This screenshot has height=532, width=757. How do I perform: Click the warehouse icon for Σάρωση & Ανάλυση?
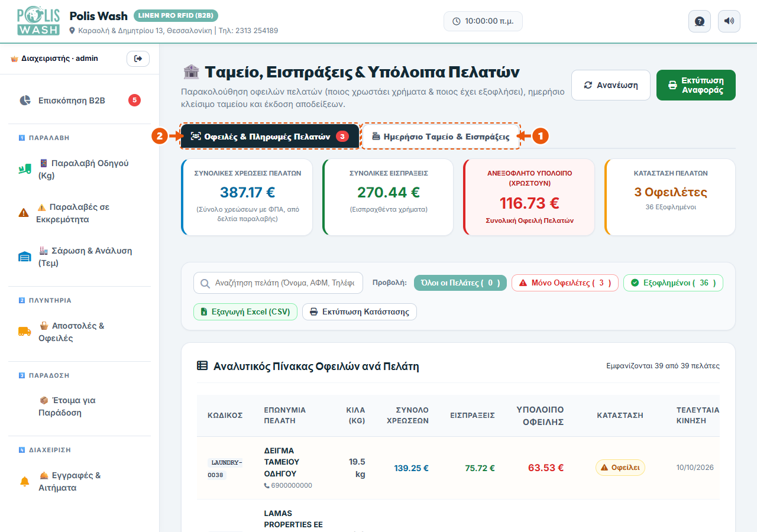24,257
